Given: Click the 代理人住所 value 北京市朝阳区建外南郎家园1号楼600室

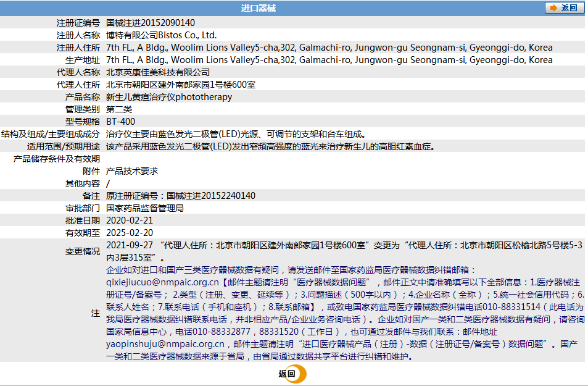Looking at the screenshot, I should (181, 85).
